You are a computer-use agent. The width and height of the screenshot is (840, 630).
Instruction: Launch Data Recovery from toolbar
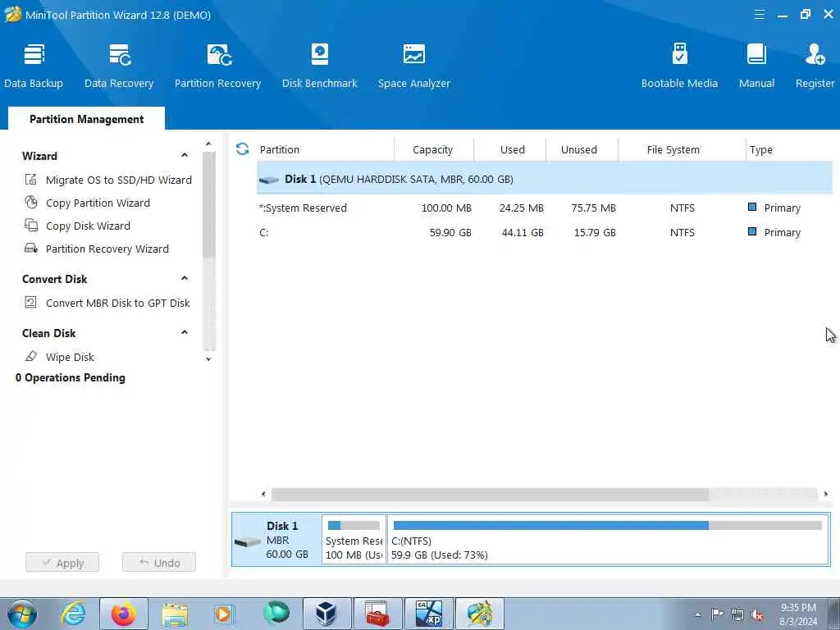click(119, 66)
